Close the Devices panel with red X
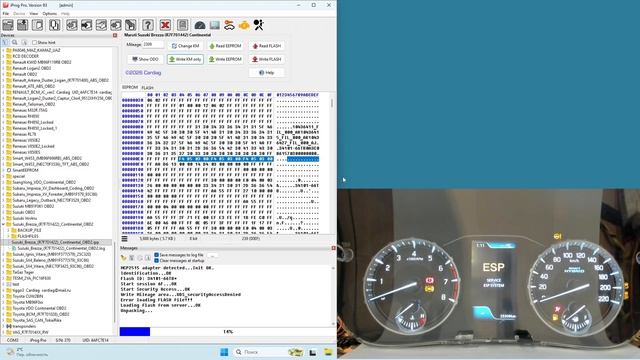 click(x=115, y=36)
